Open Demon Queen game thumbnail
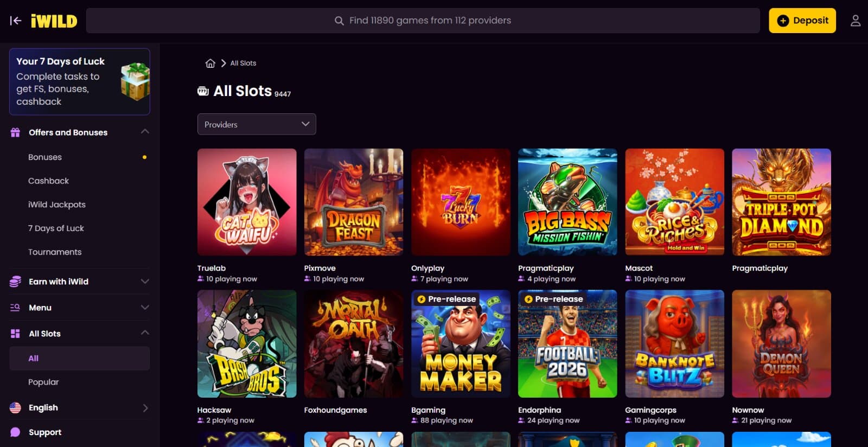The image size is (868, 447). [x=781, y=343]
